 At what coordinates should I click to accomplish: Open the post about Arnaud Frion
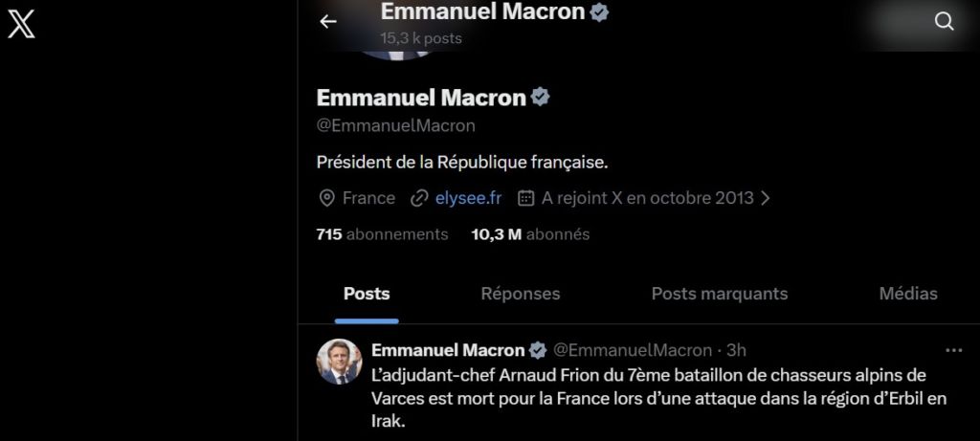653,398
